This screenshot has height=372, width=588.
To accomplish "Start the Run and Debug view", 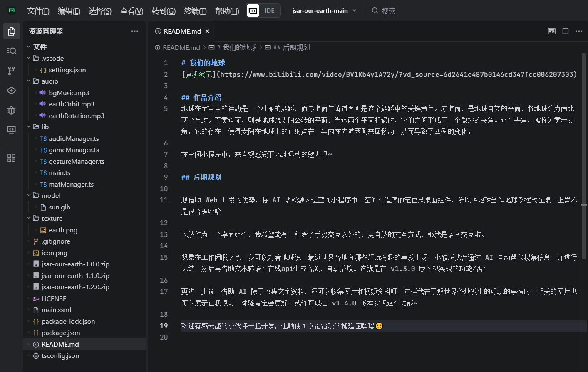I will coord(12,111).
